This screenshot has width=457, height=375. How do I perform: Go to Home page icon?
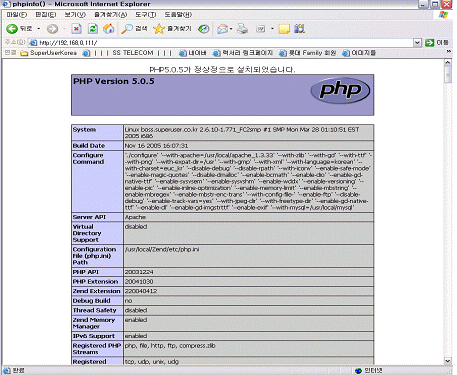(109, 29)
